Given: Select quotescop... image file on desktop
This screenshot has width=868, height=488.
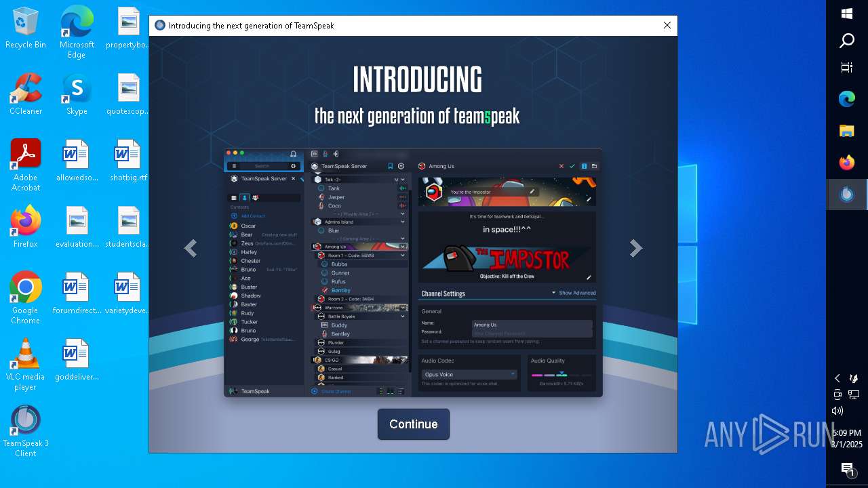Looking at the screenshot, I should click(x=128, y=94).
